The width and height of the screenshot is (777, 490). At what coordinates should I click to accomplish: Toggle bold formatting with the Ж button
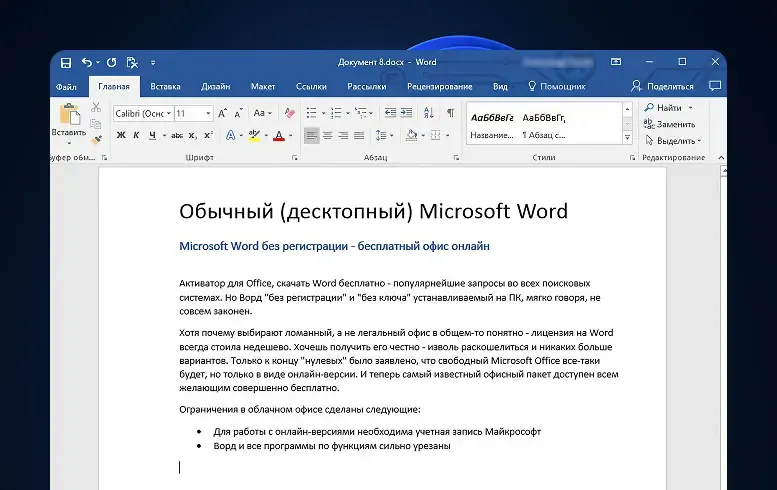click(120, 135)
